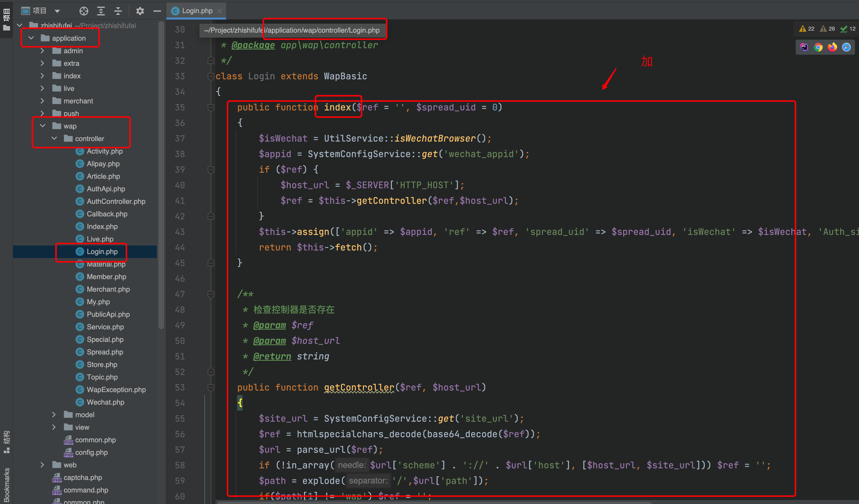The width and height of the screenshot is (859, 504).
Task: Fold getController function at line 53
Action: point(211,387)
